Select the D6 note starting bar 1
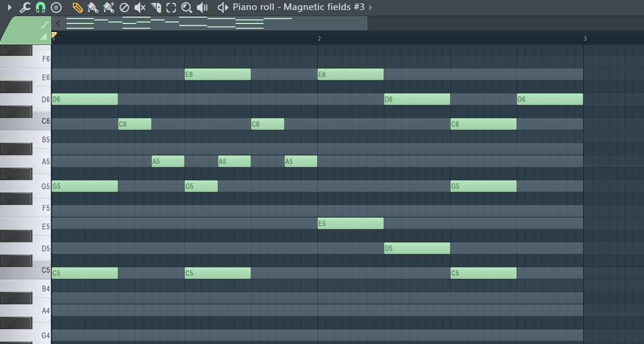Screen dimensions: 644x344 point(85,99)
